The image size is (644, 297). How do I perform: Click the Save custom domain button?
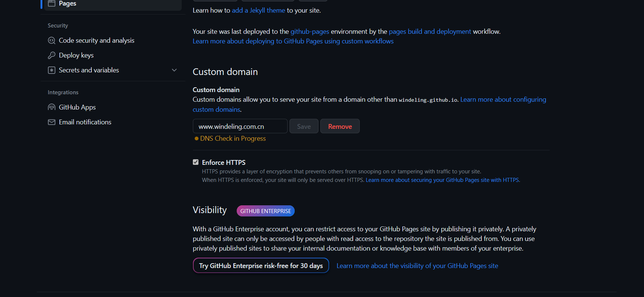[304, 126]
